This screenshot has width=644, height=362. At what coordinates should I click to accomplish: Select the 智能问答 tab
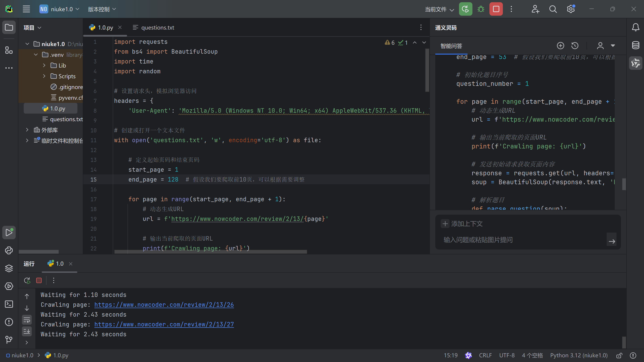coord(451,46)
